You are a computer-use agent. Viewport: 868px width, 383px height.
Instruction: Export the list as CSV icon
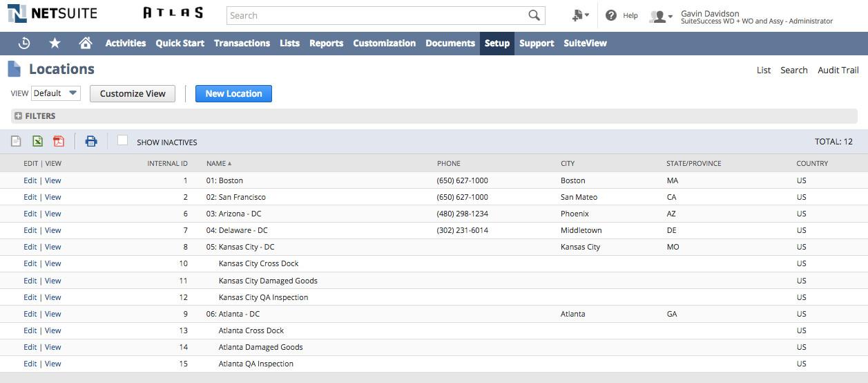[16, 142]
